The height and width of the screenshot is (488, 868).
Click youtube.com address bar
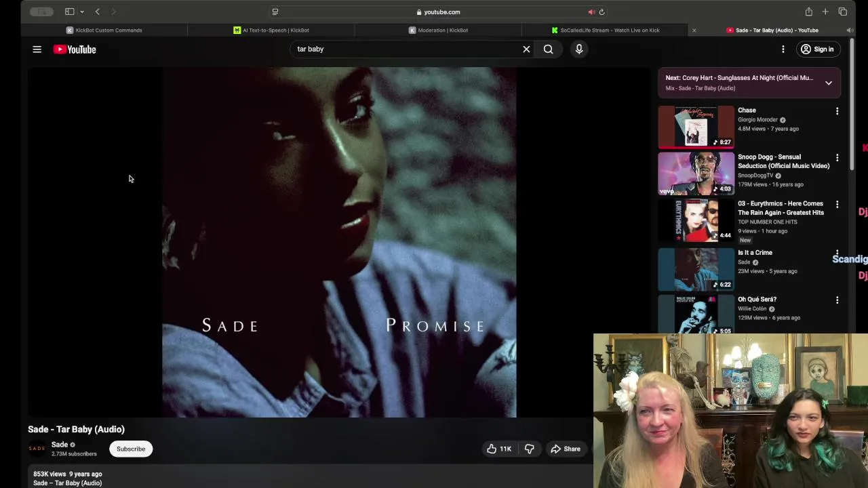pos(438,12)
